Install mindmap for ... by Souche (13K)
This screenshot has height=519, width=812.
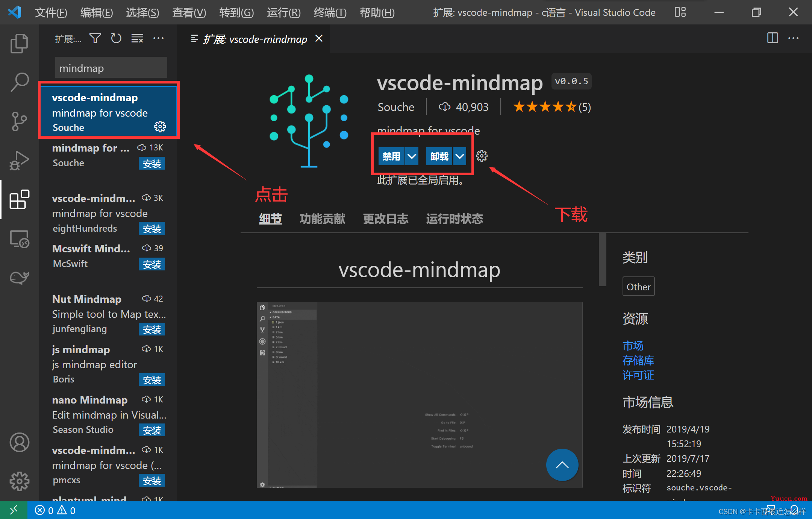[152, 164]
